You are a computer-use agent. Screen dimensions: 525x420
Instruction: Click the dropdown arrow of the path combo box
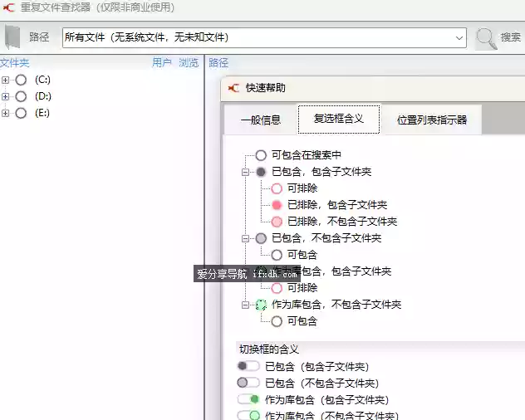click(x=459, y=38)
